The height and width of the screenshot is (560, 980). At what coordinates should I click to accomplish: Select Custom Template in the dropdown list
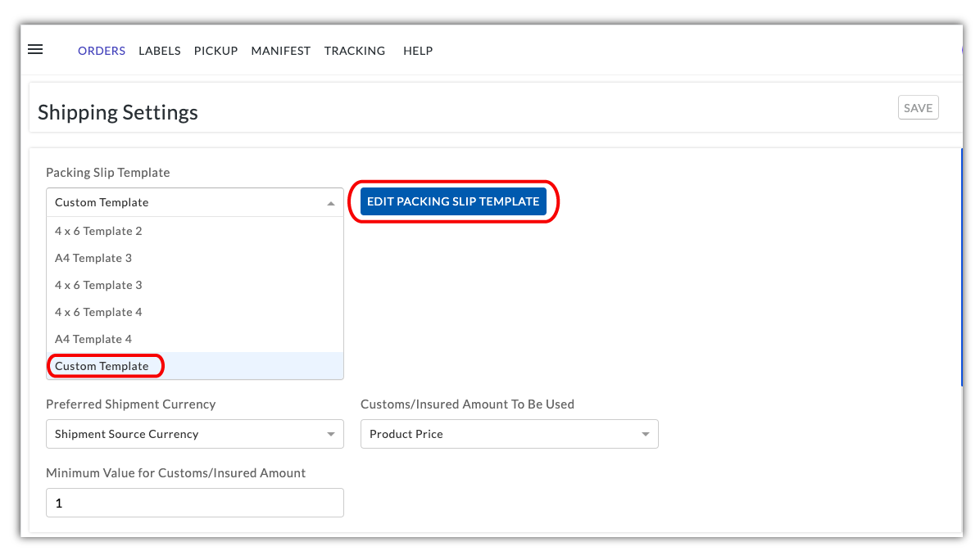click(x=102, y=366)
